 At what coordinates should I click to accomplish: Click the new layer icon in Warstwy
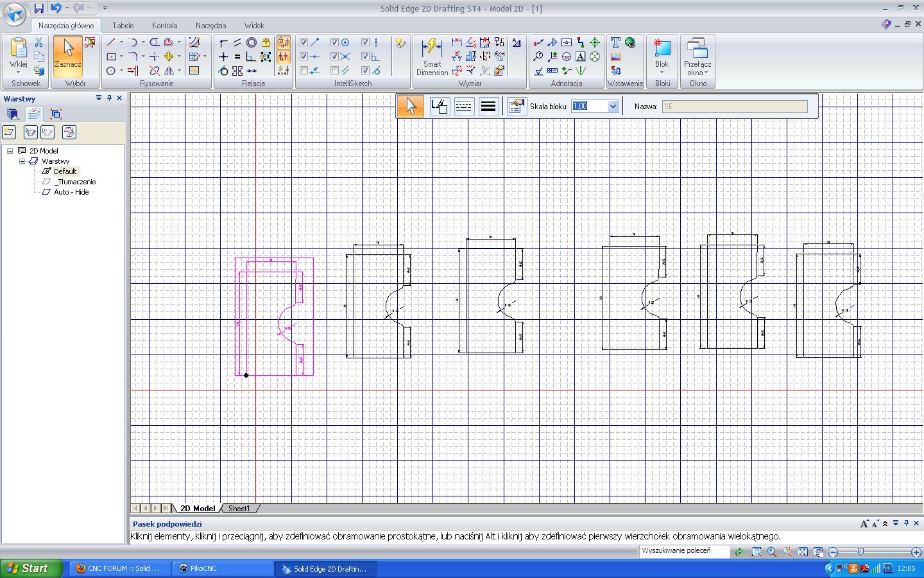(9, 132)
